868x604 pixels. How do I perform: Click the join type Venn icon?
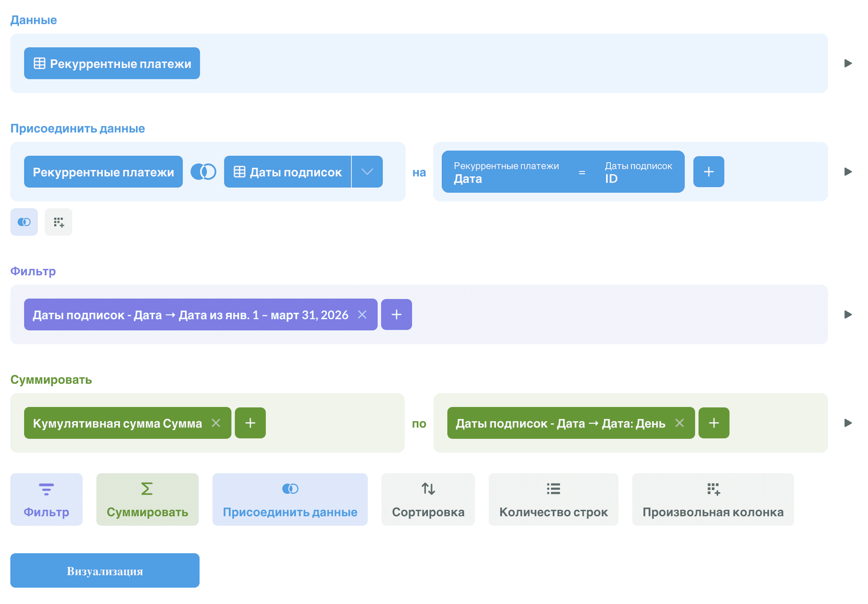tap(203, 172)
